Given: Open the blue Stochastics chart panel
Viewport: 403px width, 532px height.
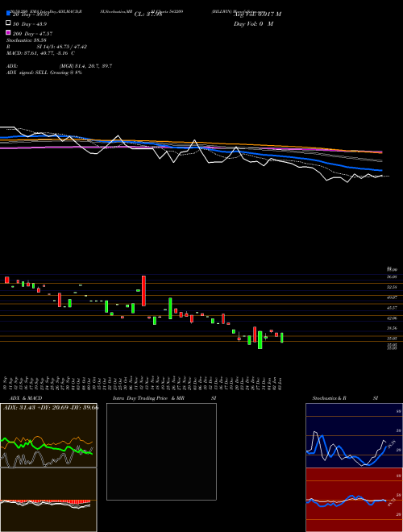Looking at the screenshot, I should click(x=354, y=435).
